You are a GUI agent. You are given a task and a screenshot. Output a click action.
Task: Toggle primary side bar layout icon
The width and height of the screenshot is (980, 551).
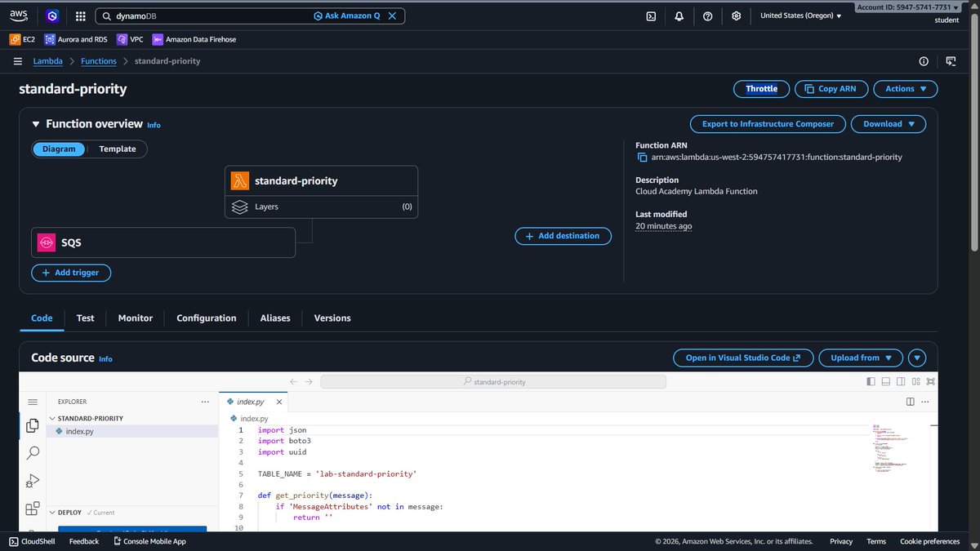871,382
